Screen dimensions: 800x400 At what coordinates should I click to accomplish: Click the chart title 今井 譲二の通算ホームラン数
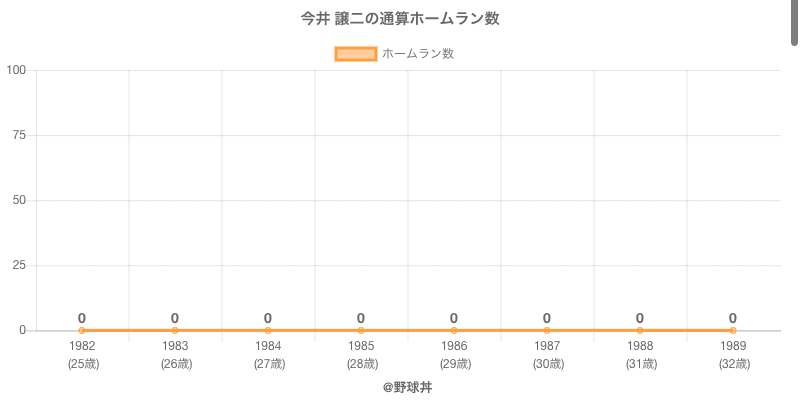400,19
